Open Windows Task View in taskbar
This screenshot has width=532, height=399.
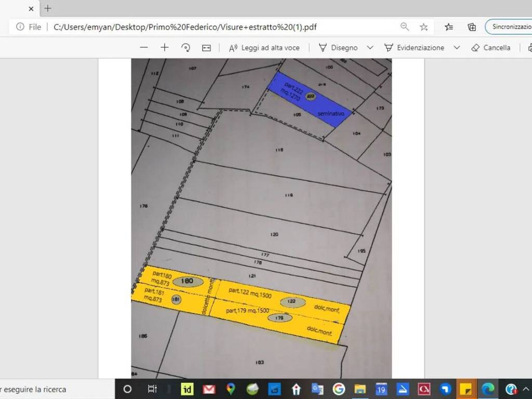point(152,389)
